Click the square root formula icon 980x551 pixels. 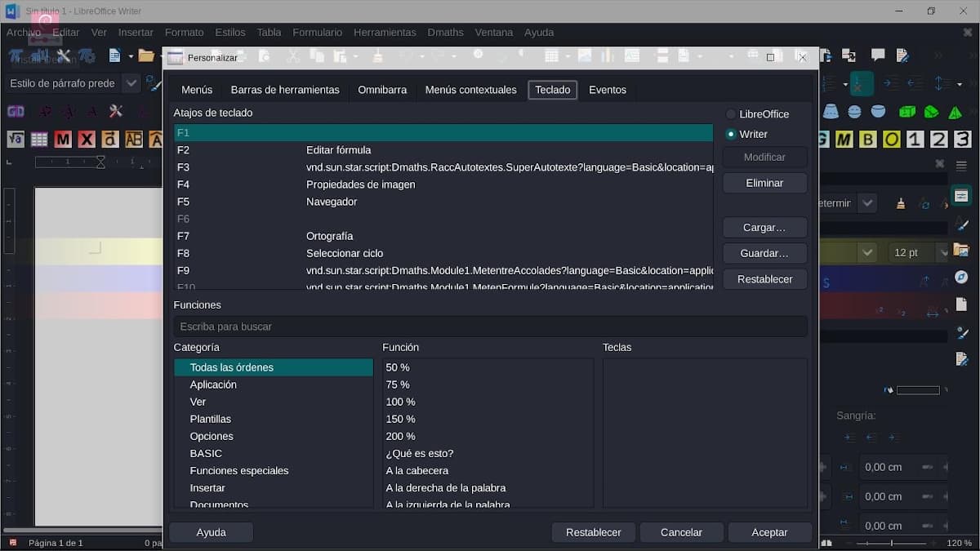[16, 140]
